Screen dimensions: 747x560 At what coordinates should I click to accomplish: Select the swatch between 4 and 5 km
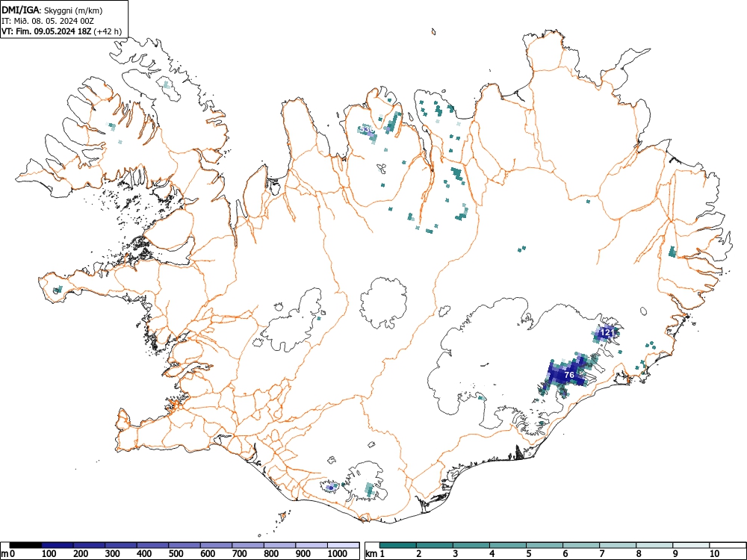[508, 545]
